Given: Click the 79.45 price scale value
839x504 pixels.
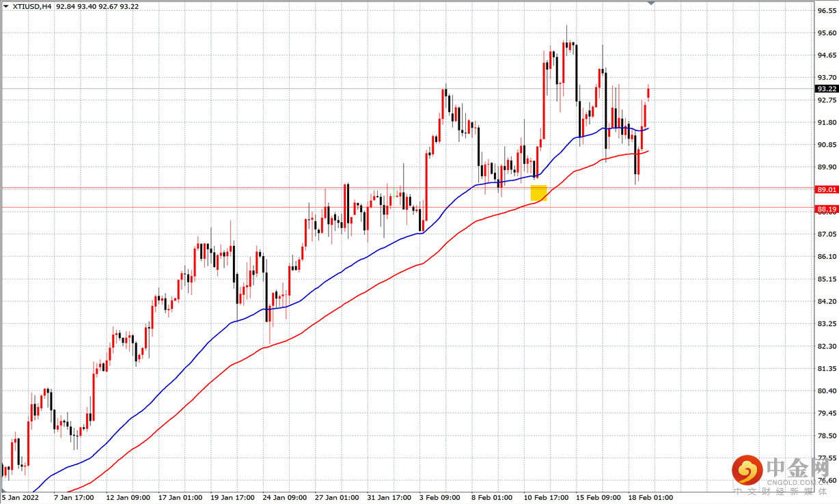Looking at the screenshot, I should [x=827, y=412].
